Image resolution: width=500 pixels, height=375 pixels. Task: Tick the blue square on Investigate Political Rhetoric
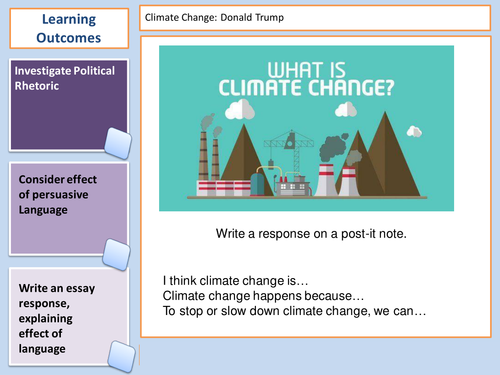118,143
